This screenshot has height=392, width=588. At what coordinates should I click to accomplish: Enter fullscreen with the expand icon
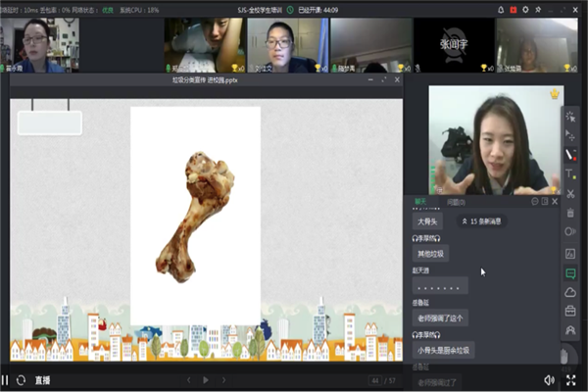tap(570, 380)
